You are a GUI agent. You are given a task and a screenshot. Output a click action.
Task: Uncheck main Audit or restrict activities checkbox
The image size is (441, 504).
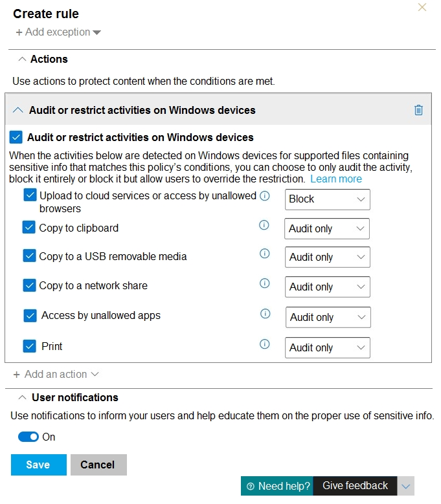point(16,137)
